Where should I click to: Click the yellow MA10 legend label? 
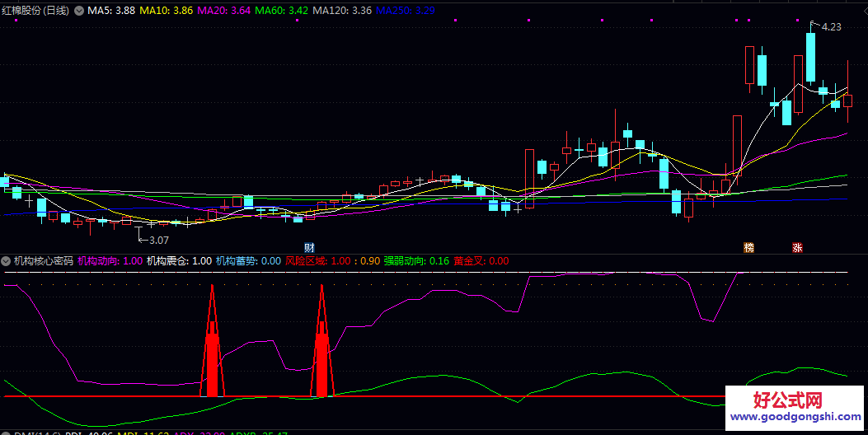[x=166, y=11]
